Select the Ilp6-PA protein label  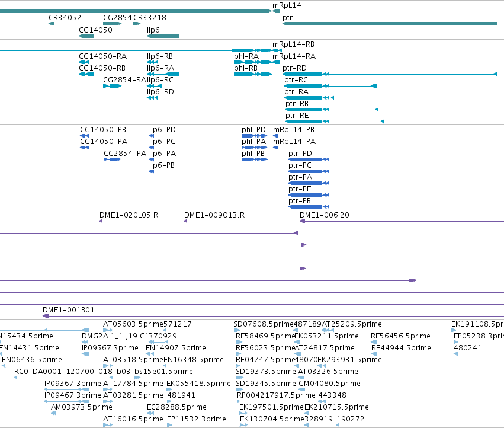[x=163, y=154]
